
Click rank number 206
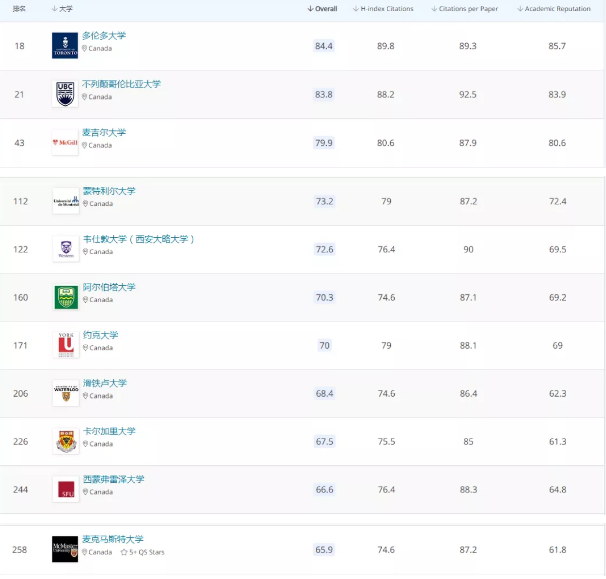pyautogui.click(x=20, y=393)
